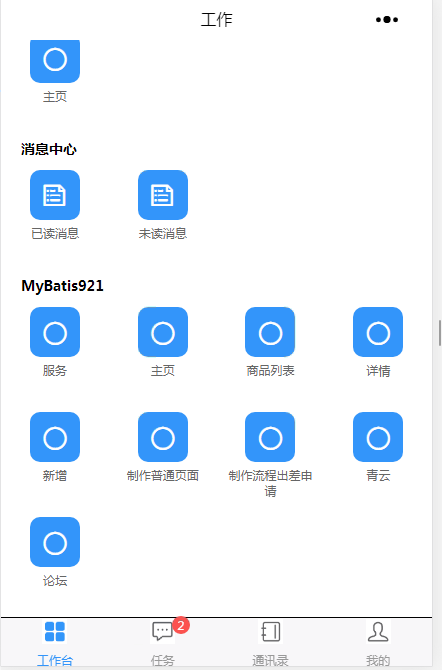
Task: Open the 商品列表 icon
Action: tap(270, 332)
